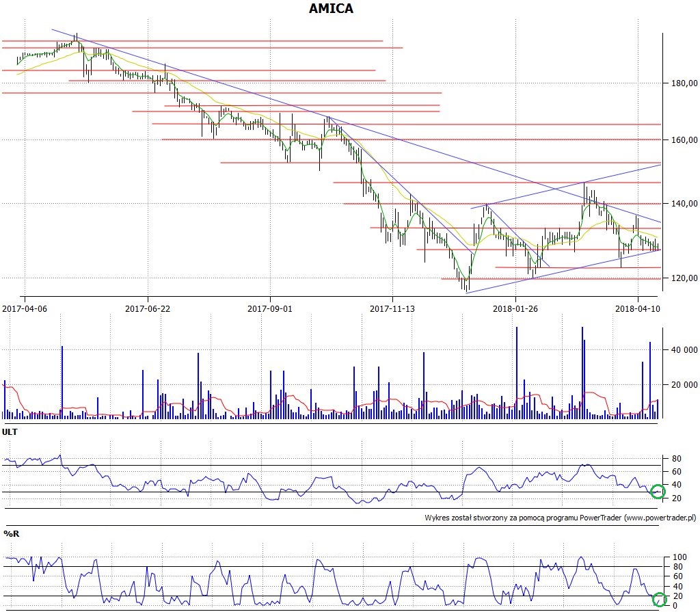Click the 160,00 price axis label
The image size is (700, 612).
click(x=684, y=139)
